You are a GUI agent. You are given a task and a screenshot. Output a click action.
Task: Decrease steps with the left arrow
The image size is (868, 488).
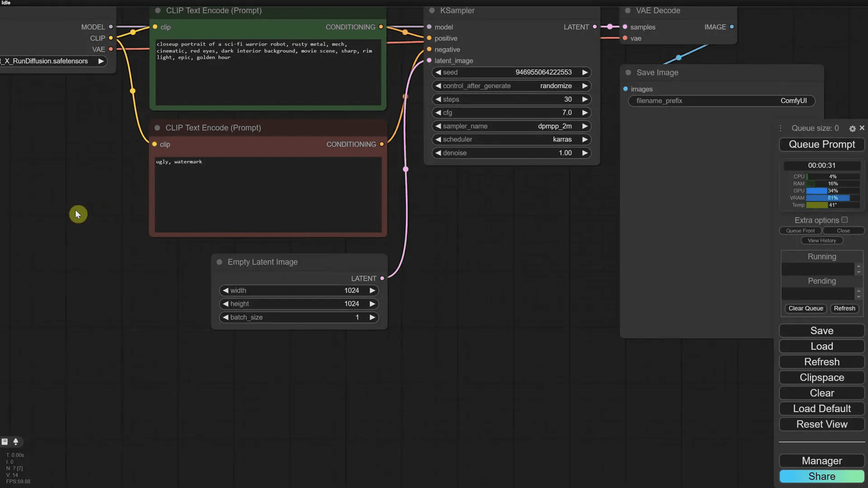(x=438, y=99)
